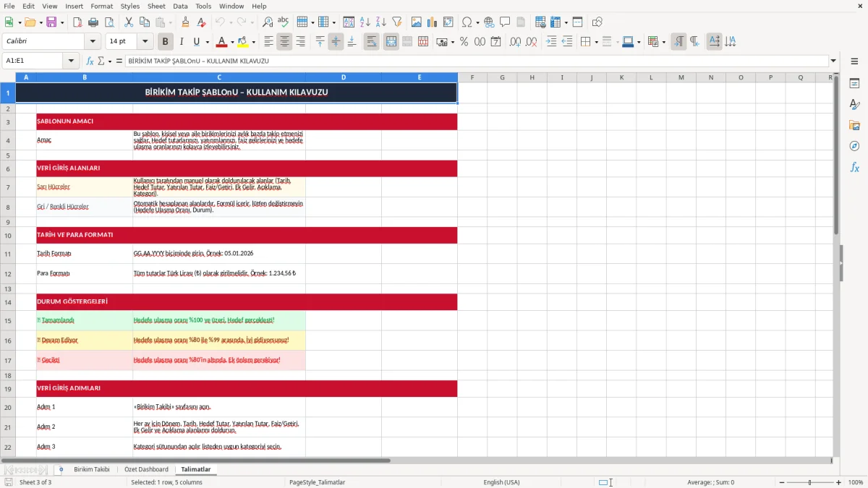Insert a hyperlink via globe icon

[x=490, y=22]
